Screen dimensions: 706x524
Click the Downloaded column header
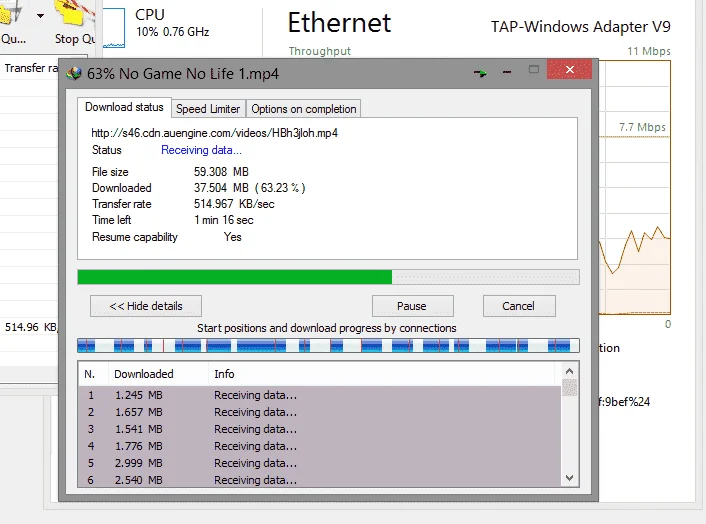[158, 374]
